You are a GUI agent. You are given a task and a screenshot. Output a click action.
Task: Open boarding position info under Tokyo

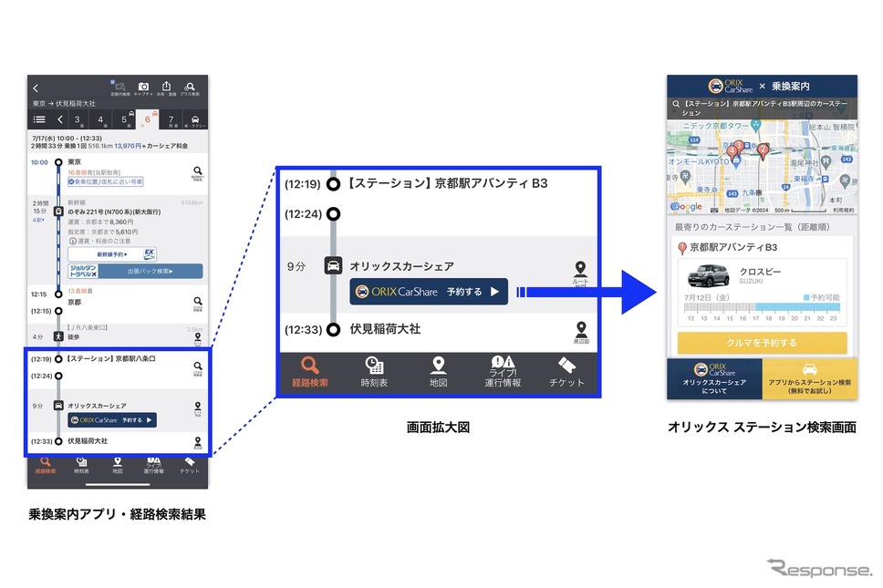click(105, 181)
